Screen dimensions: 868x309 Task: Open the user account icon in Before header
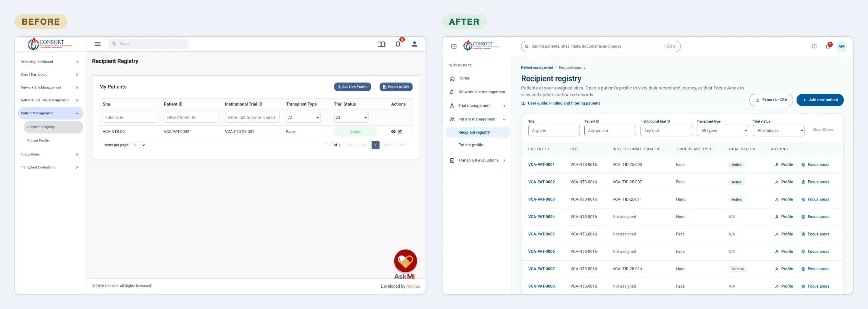[x=414, y=44]
